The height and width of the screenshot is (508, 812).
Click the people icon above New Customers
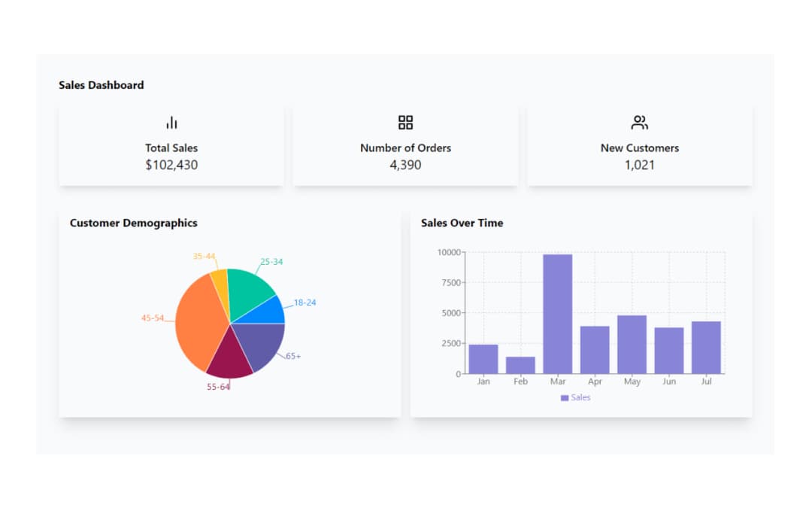tap(640, 122)
